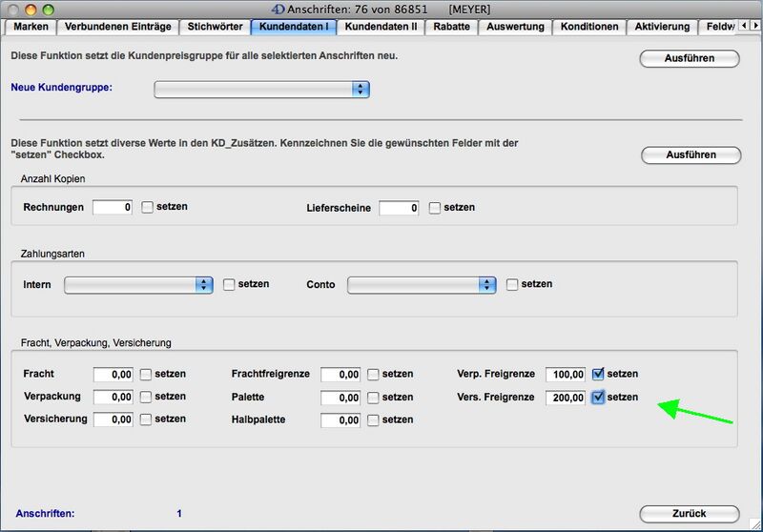Click the second Ausführen button for KD_Zusätze
The image size is (763, 532).
coord(691,154)
